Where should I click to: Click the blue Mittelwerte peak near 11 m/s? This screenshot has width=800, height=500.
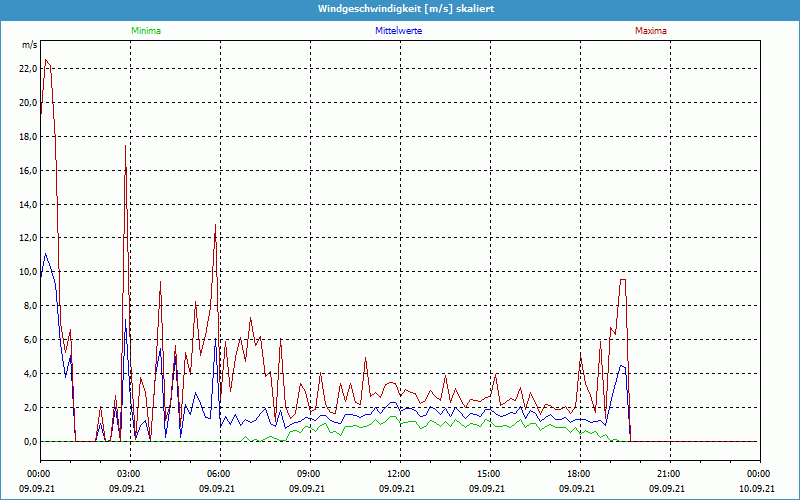(46, 254)
